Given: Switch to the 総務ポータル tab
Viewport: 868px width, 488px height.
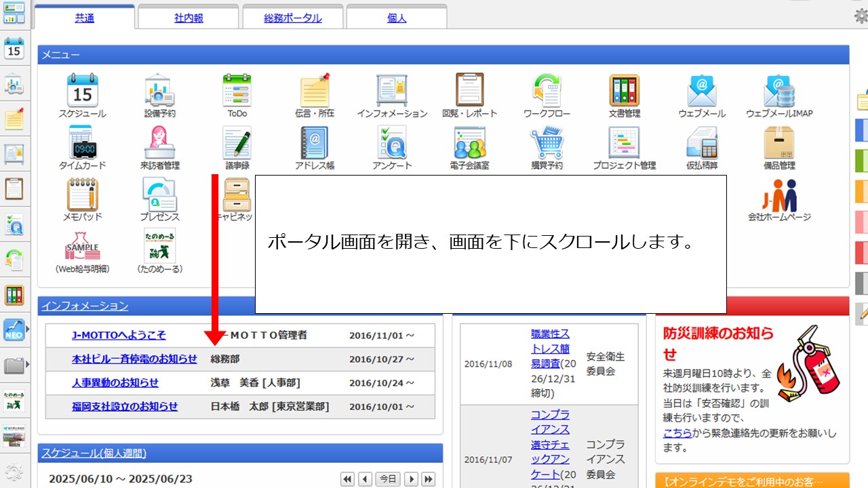Looking at the screenshot, I should pos(293,18).
